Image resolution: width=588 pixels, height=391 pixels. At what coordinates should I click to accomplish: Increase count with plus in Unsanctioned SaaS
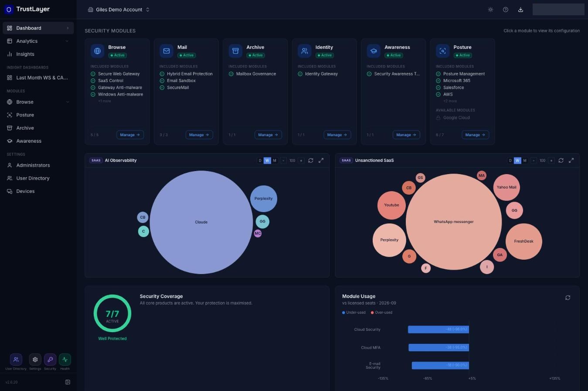551,161
